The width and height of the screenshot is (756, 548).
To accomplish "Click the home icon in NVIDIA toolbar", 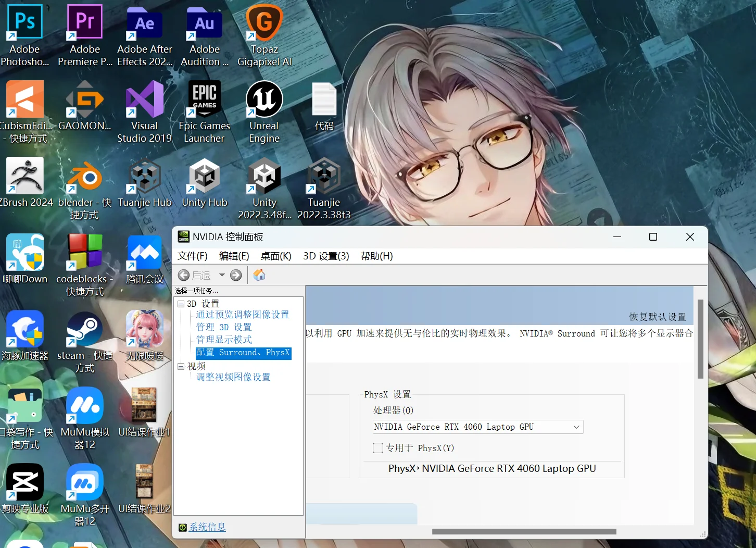I will 259,275.
